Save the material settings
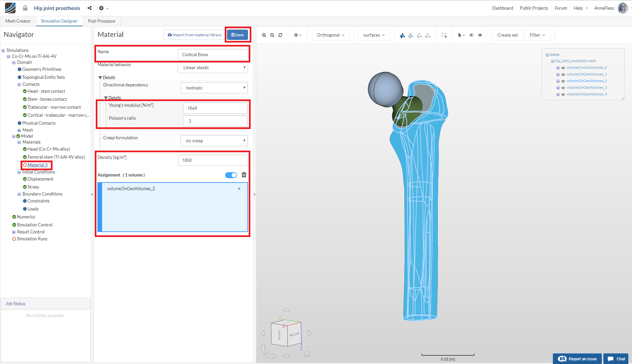The width and height of the screenshot is (632, 364). [237, 35]
